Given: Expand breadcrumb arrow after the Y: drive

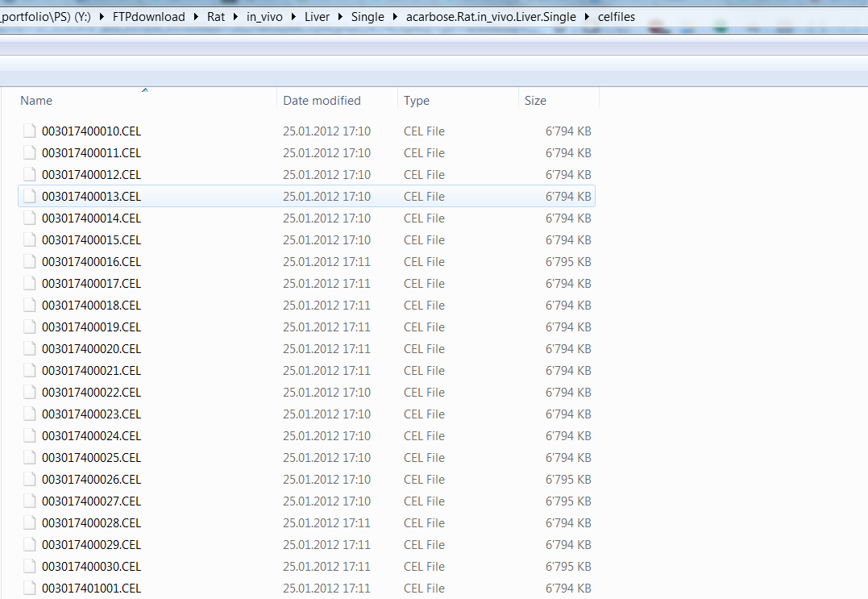Looking at the screenshot, I should coord(102,17).
